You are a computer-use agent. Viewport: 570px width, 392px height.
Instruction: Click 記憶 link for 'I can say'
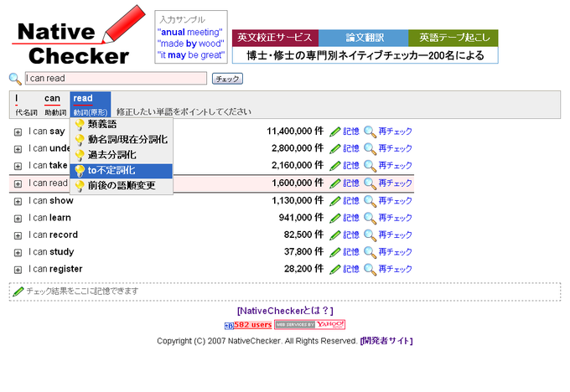click(351, 132)
